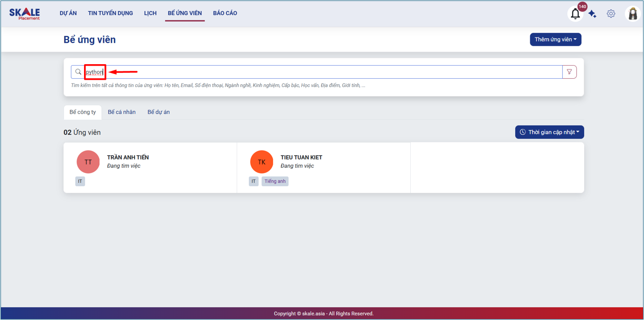Open the BÁO CÁO menu

coord(225,13)
